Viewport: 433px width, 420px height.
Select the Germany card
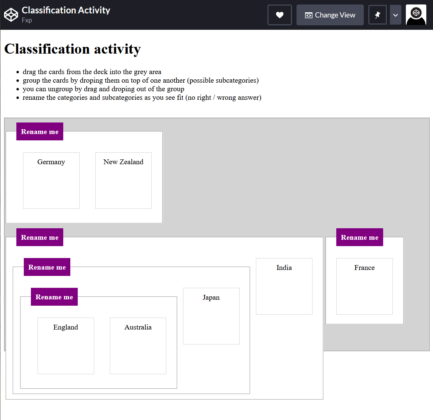click(x=51, y=181)
